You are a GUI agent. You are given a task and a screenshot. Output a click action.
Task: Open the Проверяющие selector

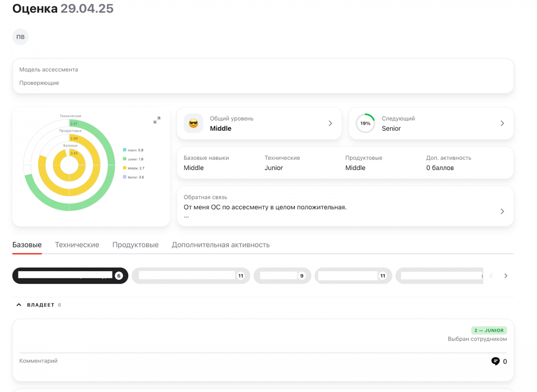(x=39, y=83)
